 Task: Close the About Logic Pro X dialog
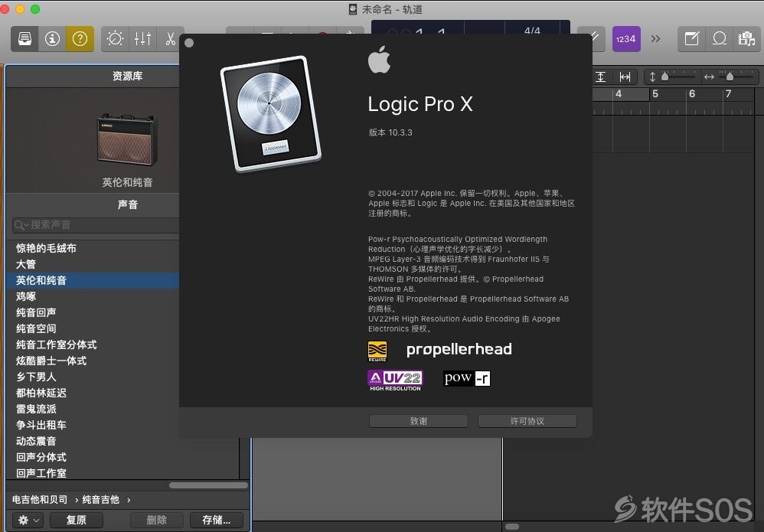click(190, 43)
